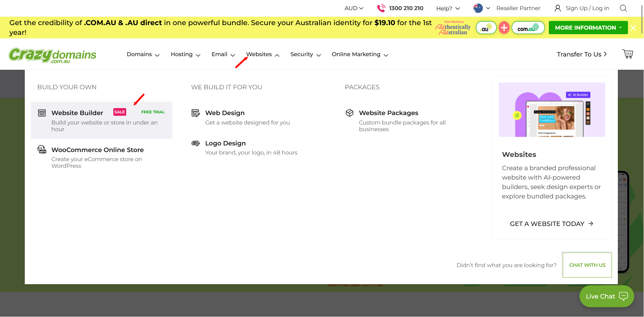
Task: Click the Crazy Domains logo
Action: click(x=52, y=55)
